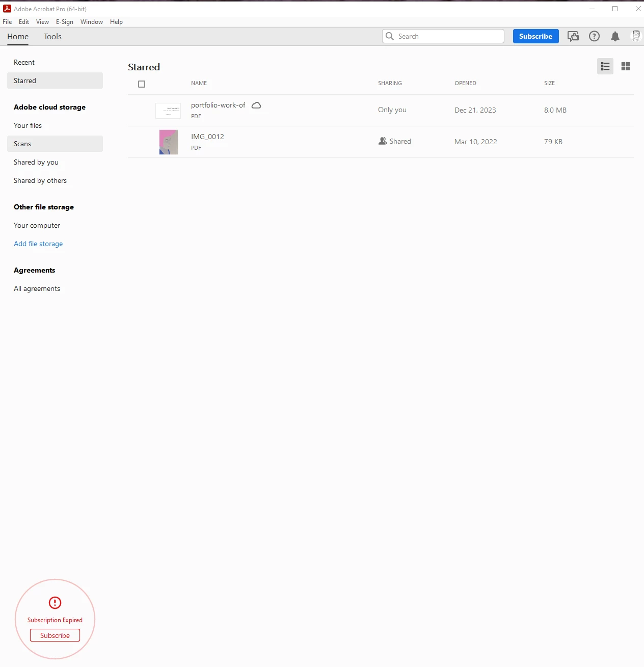
Task: Click shared people icon on IMG_0012 row
Action: 383,141
